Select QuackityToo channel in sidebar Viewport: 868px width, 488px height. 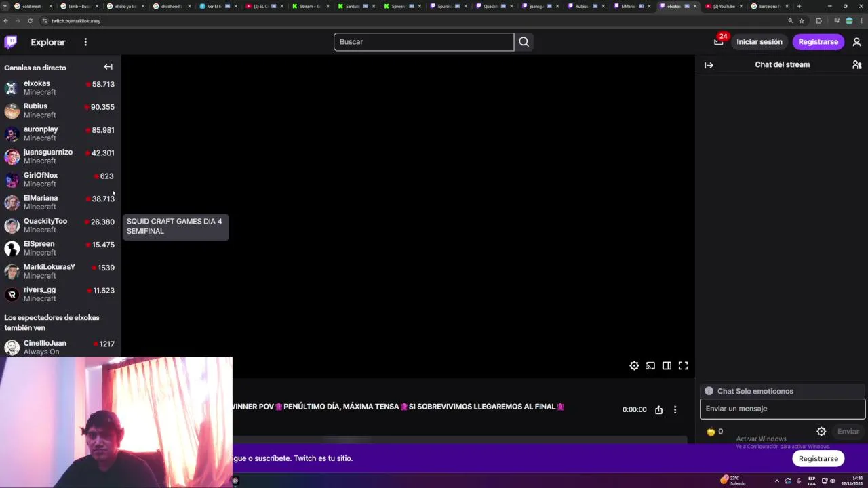tap(60, 225)
